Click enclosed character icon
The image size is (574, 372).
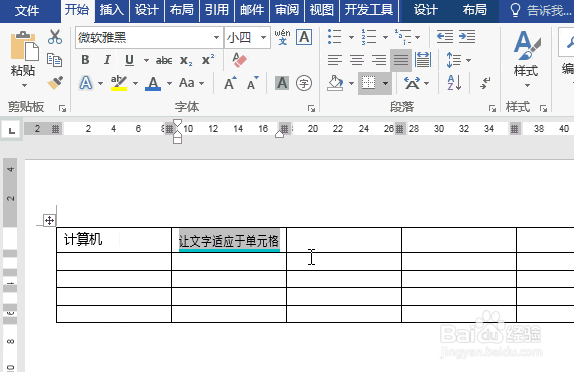coord(304,83)
